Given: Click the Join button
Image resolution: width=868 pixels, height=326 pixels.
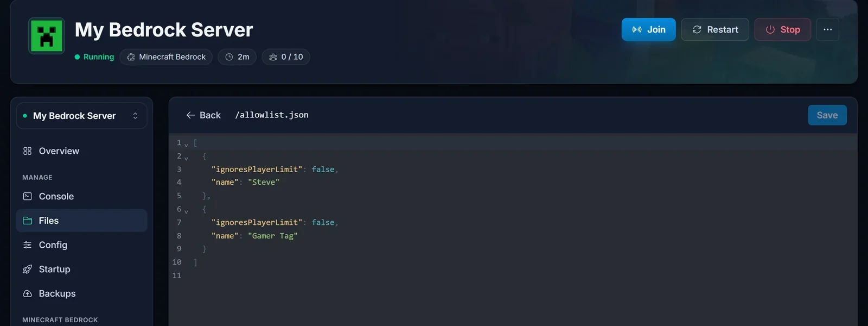Looking at the screenshot, I should 648,29.
